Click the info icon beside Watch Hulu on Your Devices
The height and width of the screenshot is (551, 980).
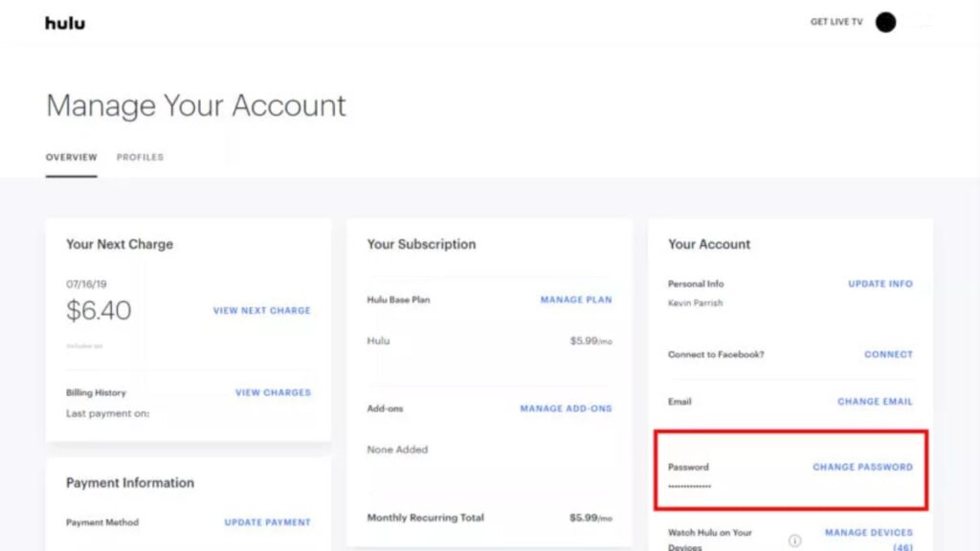point(794,541)
